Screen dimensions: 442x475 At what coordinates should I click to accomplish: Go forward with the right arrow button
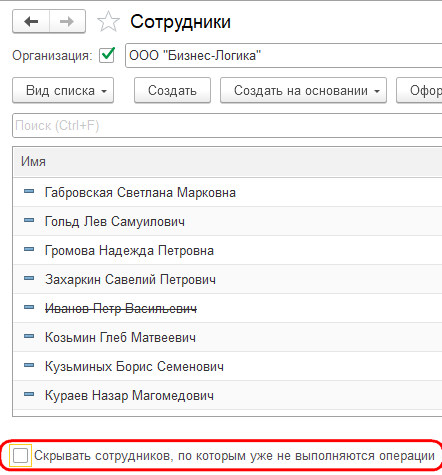67,22
